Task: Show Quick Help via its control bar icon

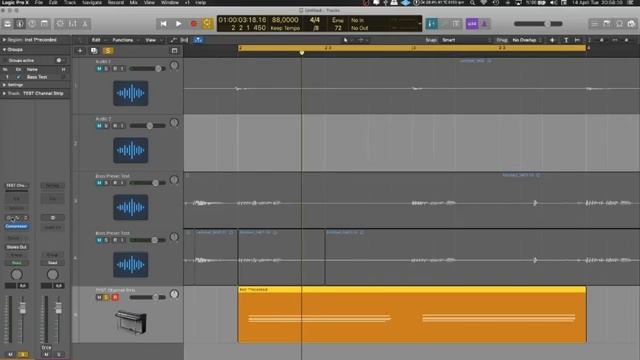Action: 32,24
